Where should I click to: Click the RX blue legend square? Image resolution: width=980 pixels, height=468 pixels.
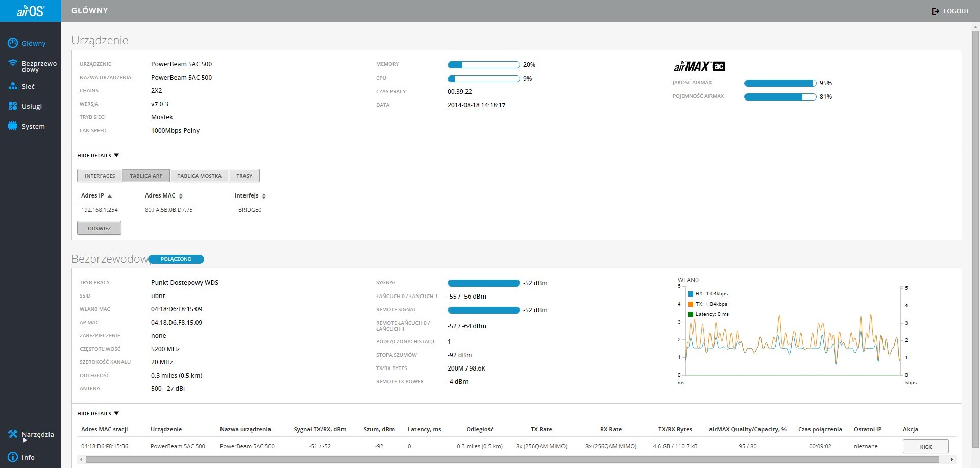691,294
